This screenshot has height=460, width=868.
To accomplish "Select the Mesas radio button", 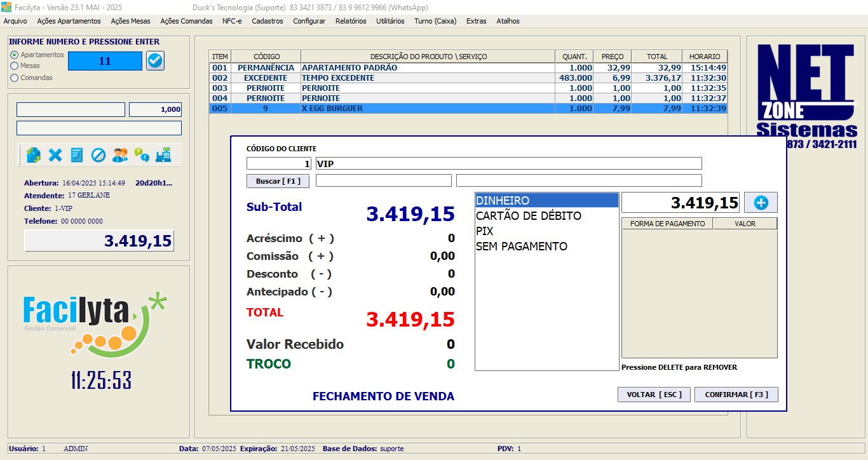I will click(x=15, y=66).
